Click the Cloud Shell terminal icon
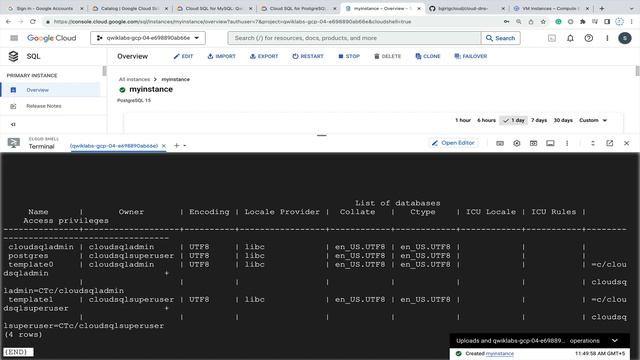The image size is (640, 360). (13, 143)
